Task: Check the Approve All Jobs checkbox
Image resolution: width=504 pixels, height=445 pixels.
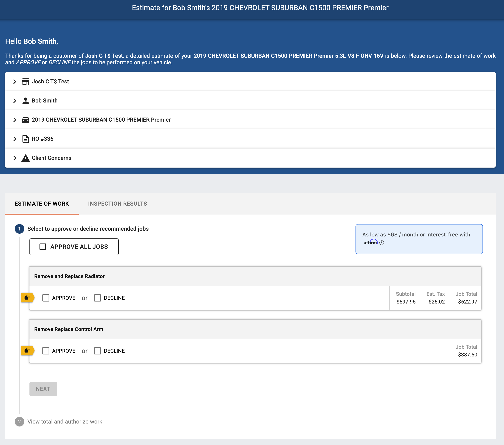Action: (x=43, y=247)
